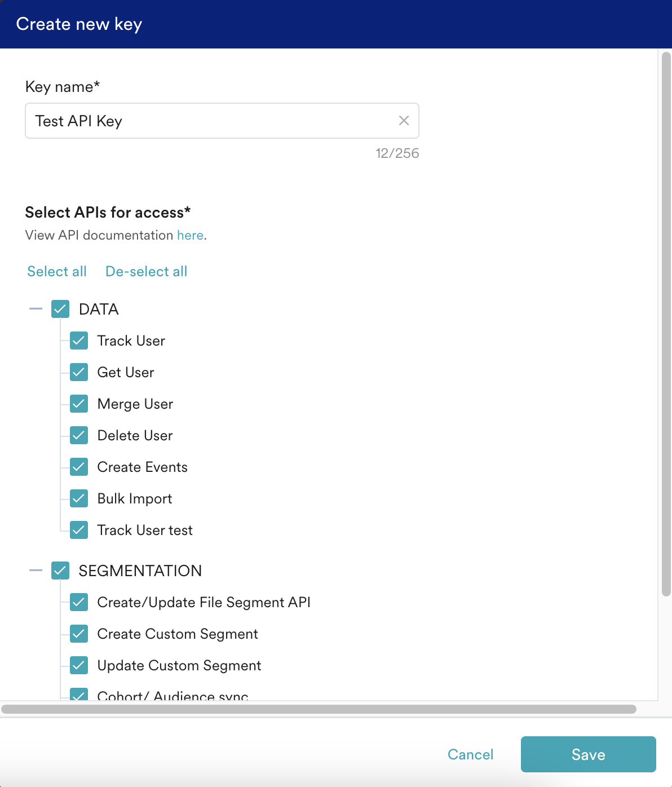Toggle the Bulk Import checkbox
This screenshot has height=787, width=672.
(79, 498)
